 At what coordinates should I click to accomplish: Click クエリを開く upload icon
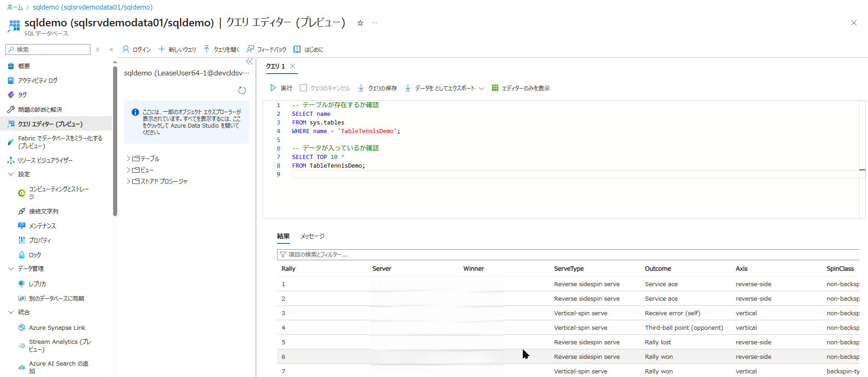tap(207, 49)
